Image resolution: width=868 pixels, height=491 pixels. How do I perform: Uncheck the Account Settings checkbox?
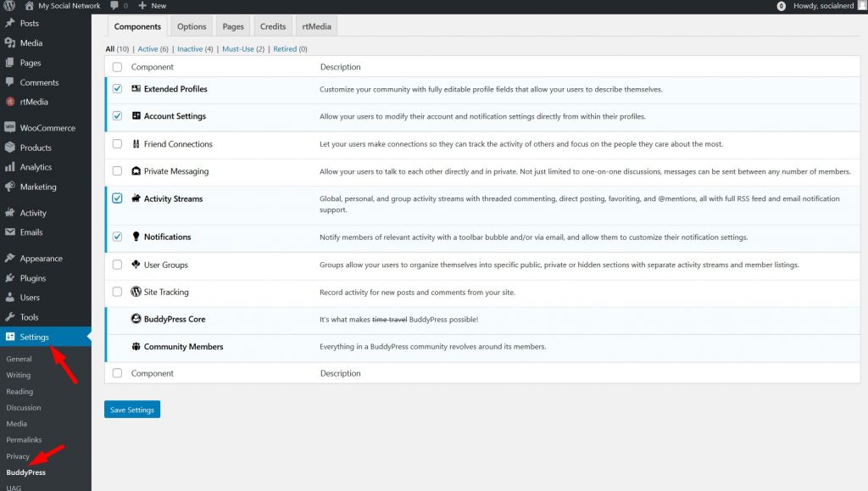pos(117,115)
